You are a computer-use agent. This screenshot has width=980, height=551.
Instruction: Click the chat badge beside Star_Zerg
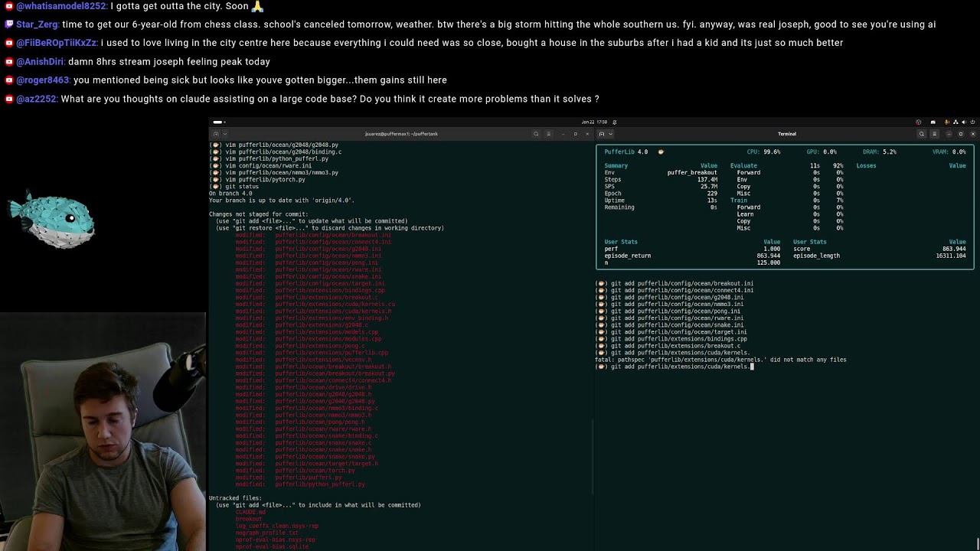[x=9, y=24]
